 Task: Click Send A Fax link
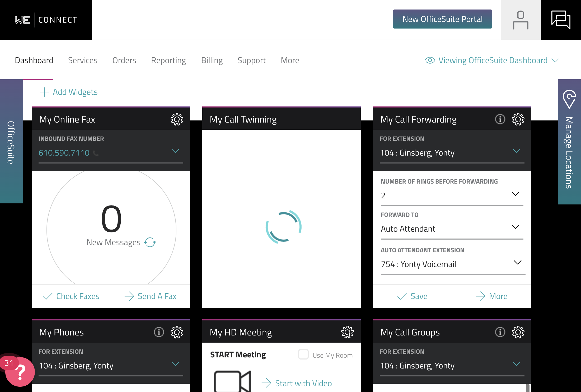[151, 296]
